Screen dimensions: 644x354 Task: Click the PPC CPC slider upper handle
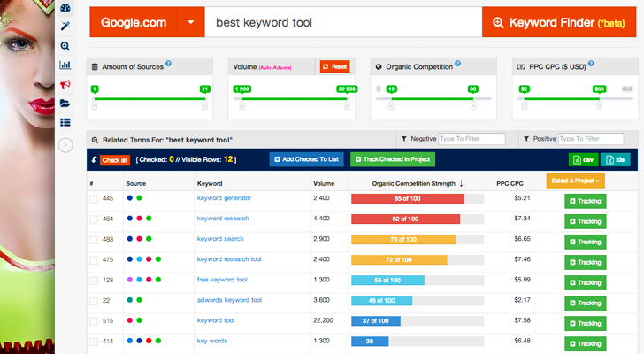coord(599,106)
